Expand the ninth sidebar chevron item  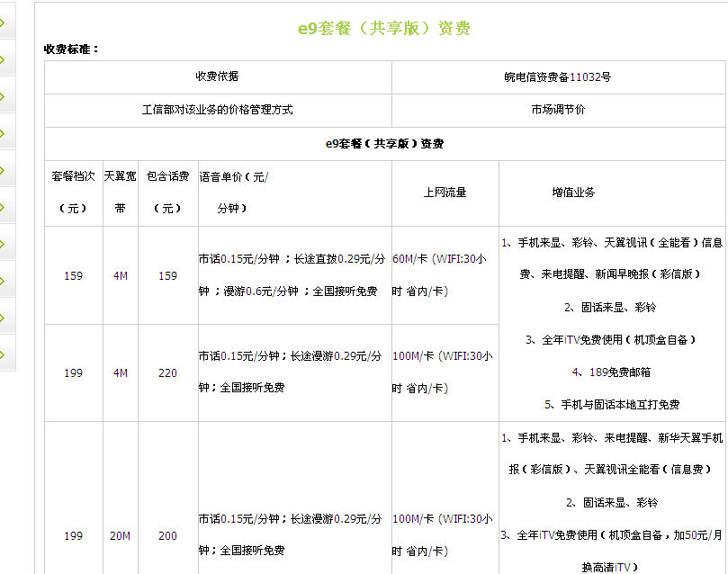point(4,318)
